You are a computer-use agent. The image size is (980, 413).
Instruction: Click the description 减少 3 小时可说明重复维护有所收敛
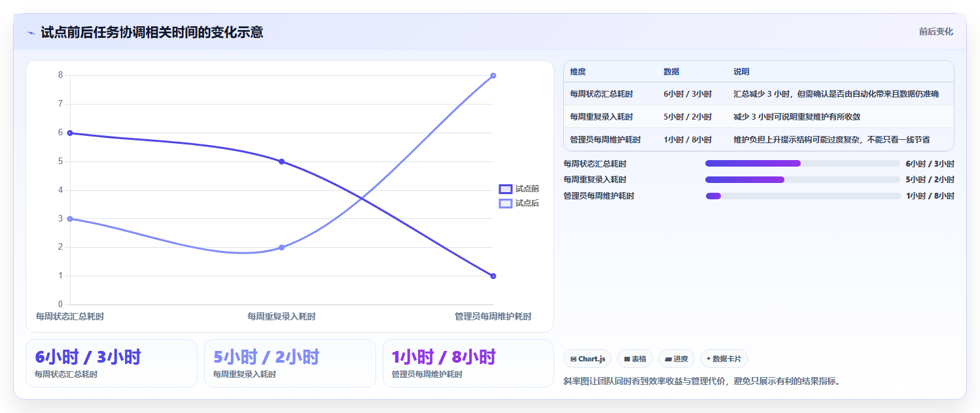(x=797, y=117)
